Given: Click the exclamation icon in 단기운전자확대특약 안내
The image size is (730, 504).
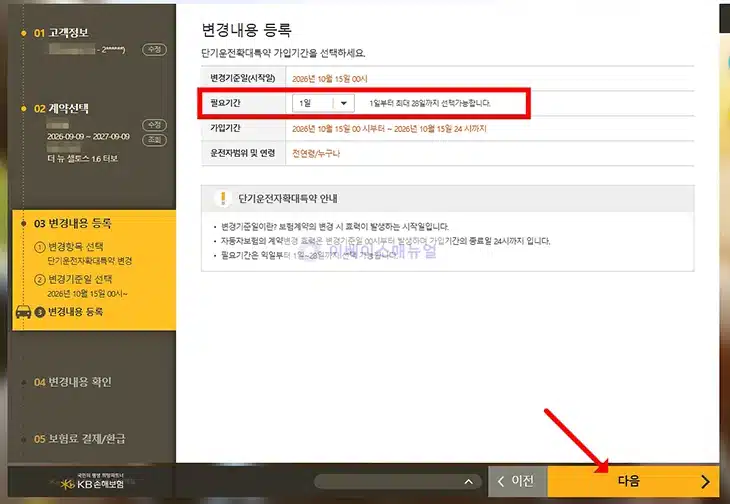Looking at the screenshot, I should 223,198.
